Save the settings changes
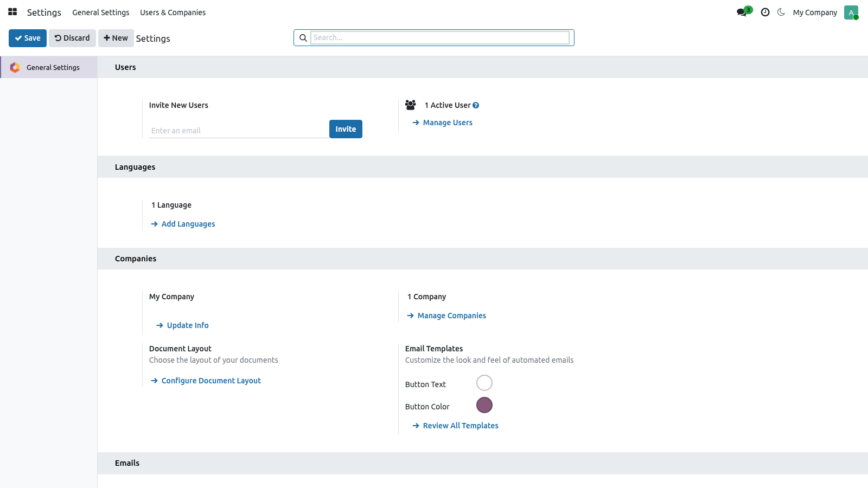Image resolution: width=868 pixels, height=488 pixels. 28,38
